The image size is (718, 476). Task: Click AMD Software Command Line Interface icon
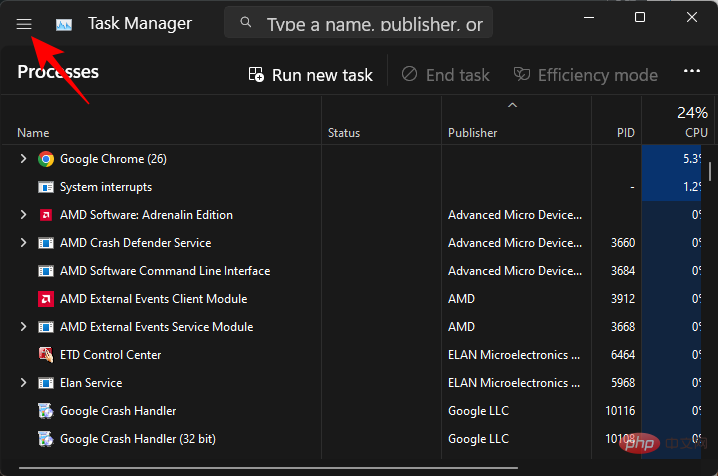(46, 271)
